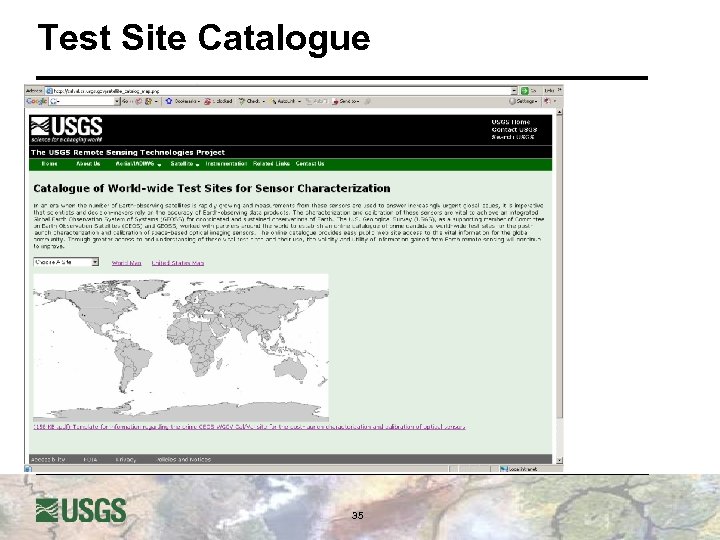This screenshot has width=720, height=540.
Task: Click the Local intranet status bar zone icon
Action: (504, 469)
